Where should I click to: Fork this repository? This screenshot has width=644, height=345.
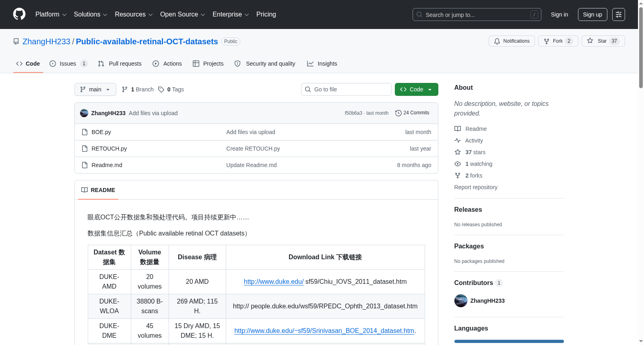tap(558, 41)
